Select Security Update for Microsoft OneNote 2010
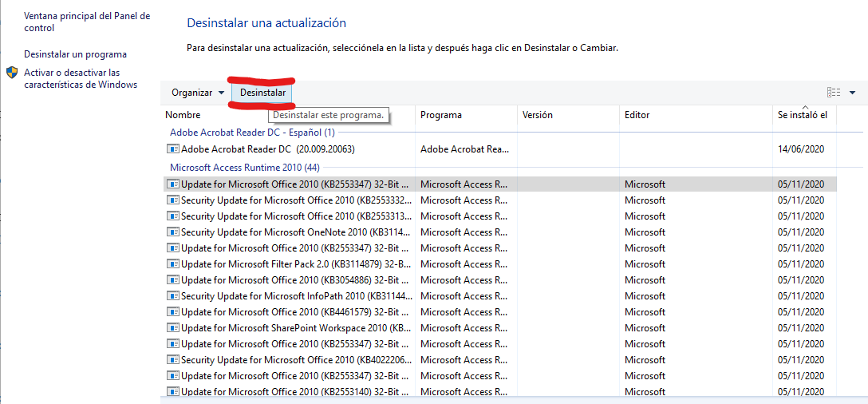The height and width of the screenshot is (404, 868). coord(297,232)
